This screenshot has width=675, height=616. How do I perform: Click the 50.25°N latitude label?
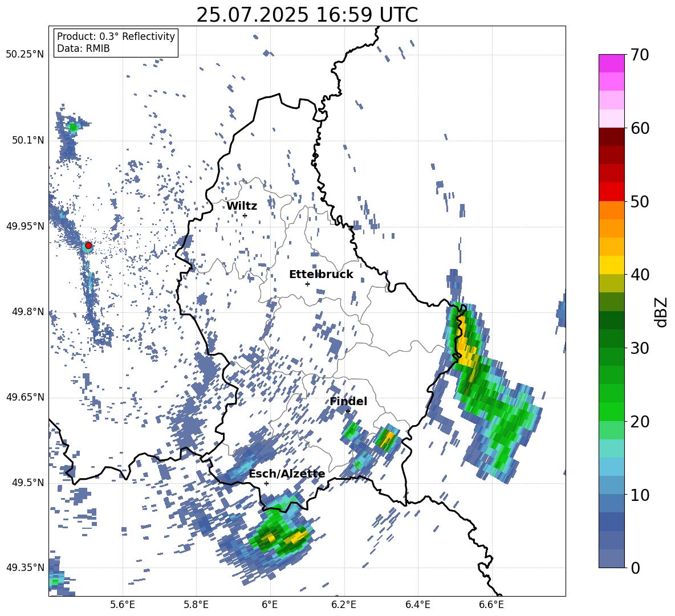coord(25,55)
